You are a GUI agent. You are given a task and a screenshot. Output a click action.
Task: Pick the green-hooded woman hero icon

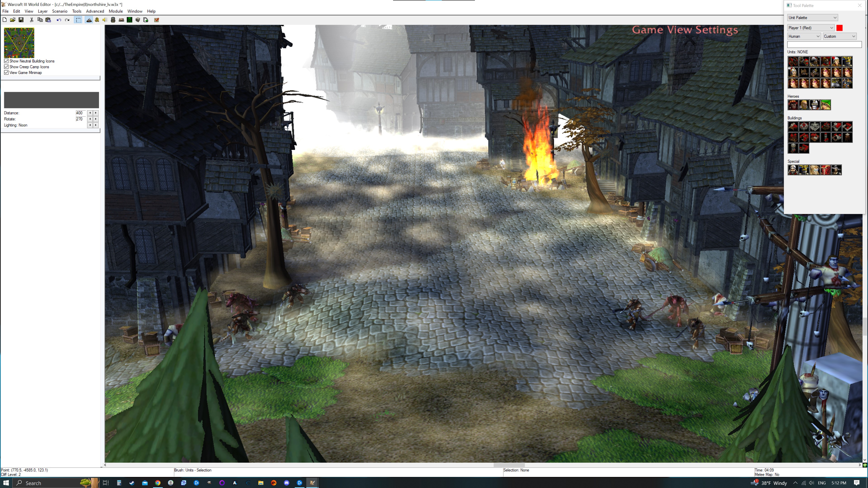[x=826, y=105]
